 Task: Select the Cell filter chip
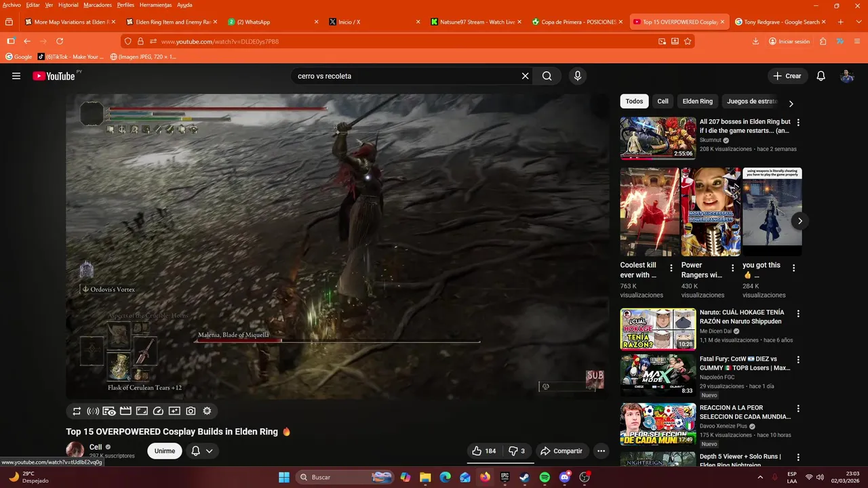tap(663, 102)
